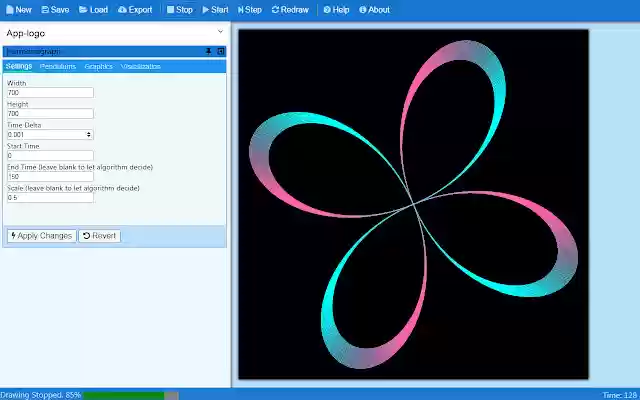Screen dimensions: 640x400
Task: Maximize the harmonograph panel with the square icon
Action: tap(221, 51)
